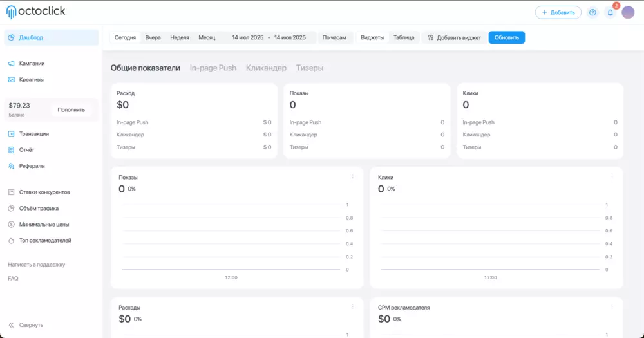644x338 pixels.
Task: Select the Неделя period
Action: coord(180,37)
